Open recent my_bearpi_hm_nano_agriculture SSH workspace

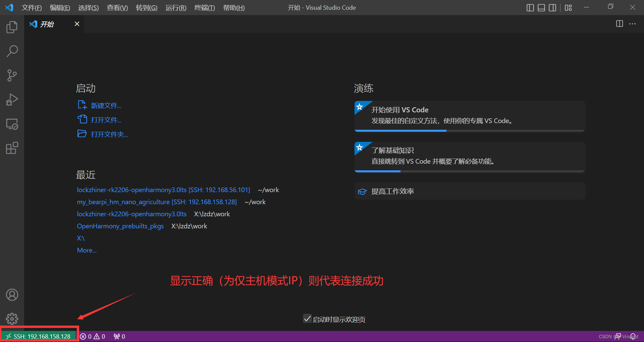pos(157,202)
